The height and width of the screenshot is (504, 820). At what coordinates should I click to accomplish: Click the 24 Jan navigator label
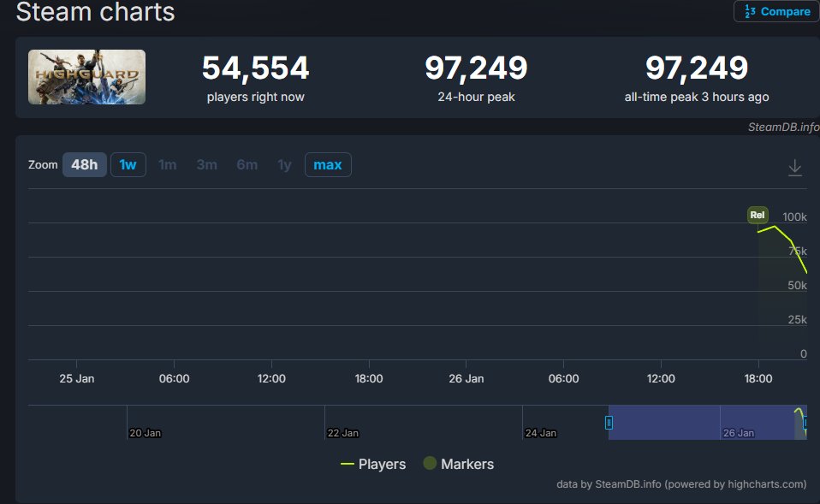pyautogui.click(x=541, y=433)
